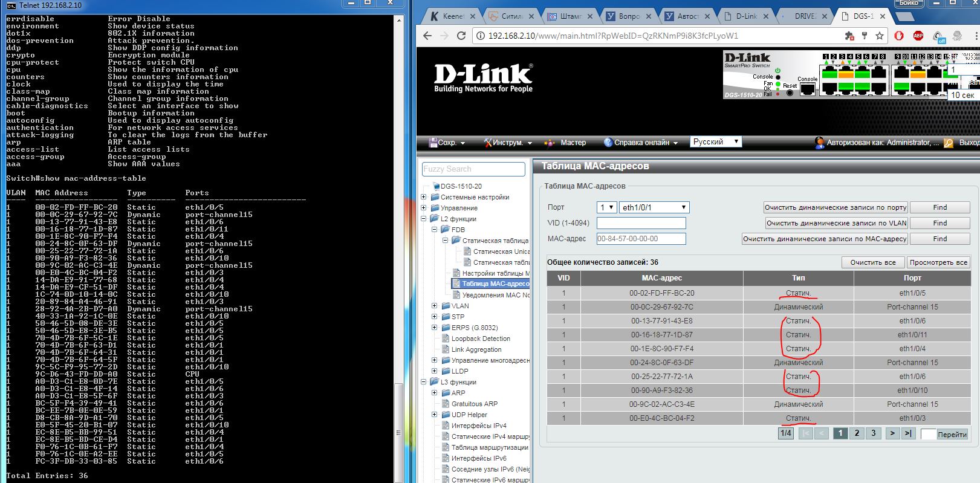
Task: Expand the VLAN tree node
Action: pos(434,306)
